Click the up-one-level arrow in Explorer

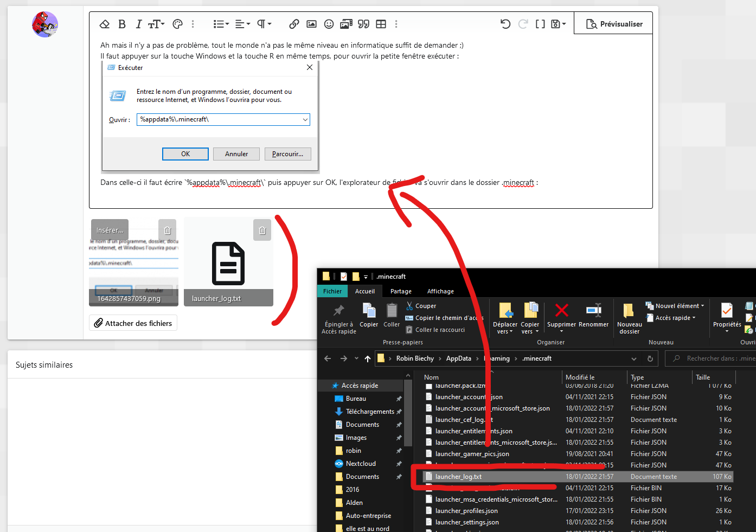[368, 358]
